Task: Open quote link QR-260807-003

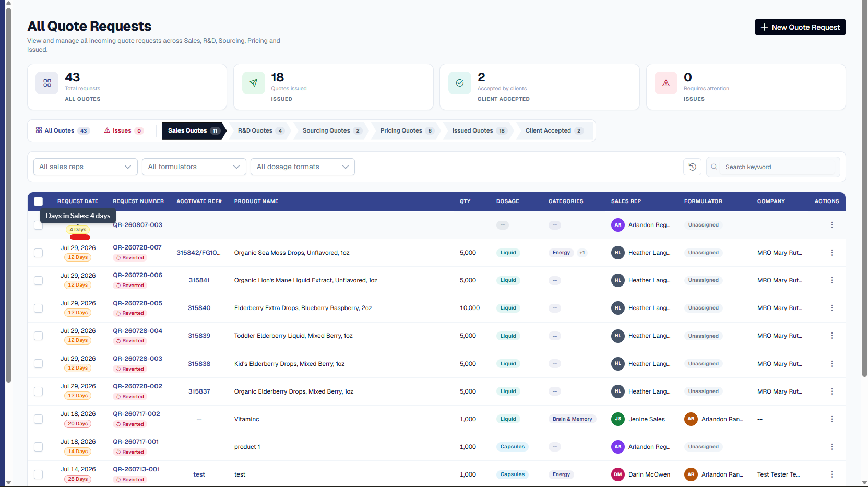Action: (x=138, y=225)
